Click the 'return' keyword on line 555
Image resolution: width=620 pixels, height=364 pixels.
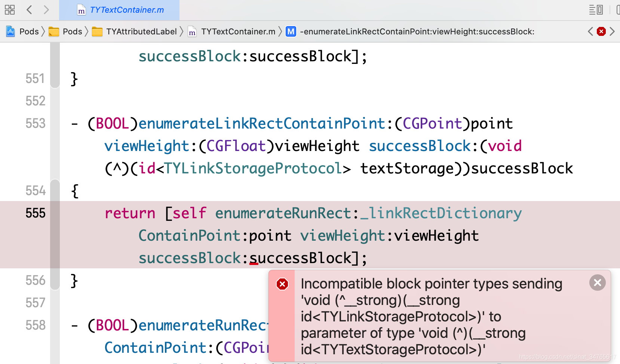pos(130,213)
